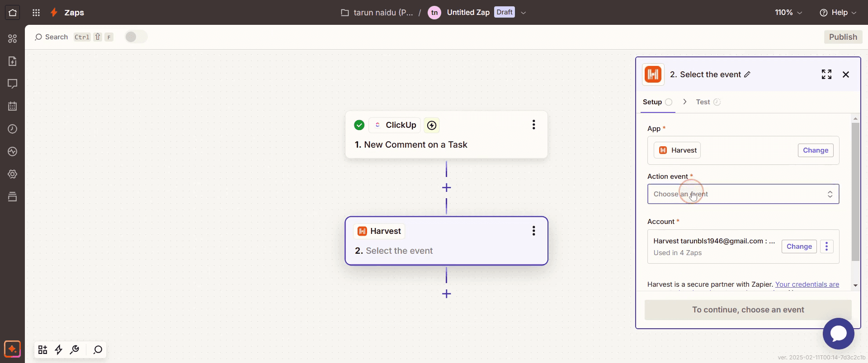Image resolution: width=868 pixels, height=363 pixels.
Task: Open the file import sidebar icon
Action: pos(13,61)
